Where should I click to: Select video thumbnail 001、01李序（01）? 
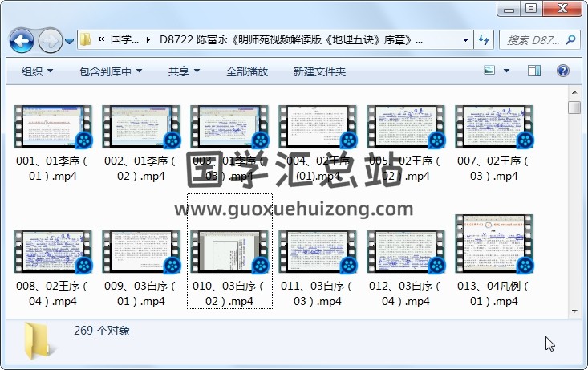coord(53,127)
